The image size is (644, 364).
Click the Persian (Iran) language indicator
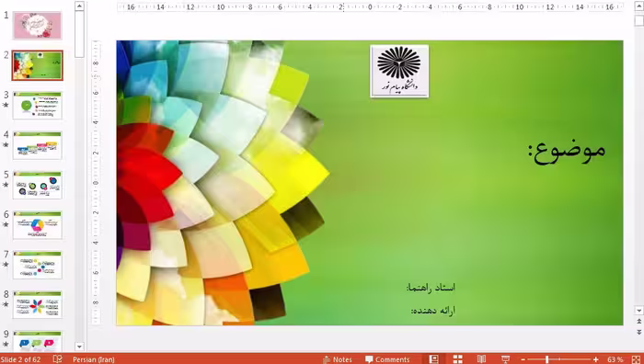[x=94, y=359]
